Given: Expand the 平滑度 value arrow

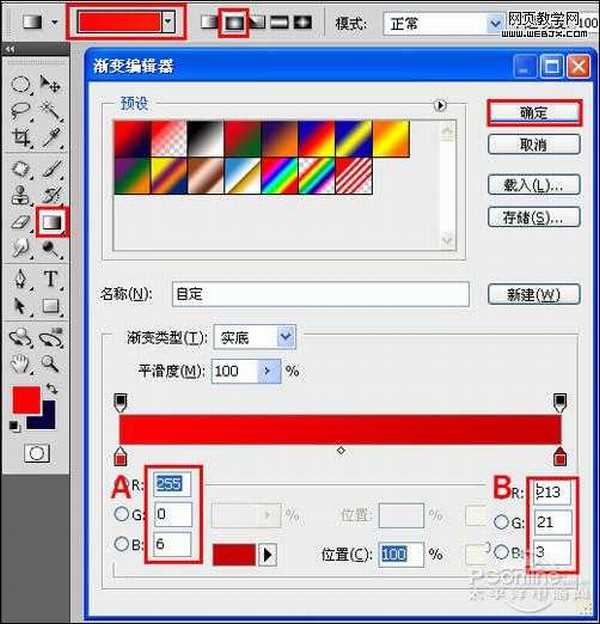Looking at the screenshot, I should point(268,371).
